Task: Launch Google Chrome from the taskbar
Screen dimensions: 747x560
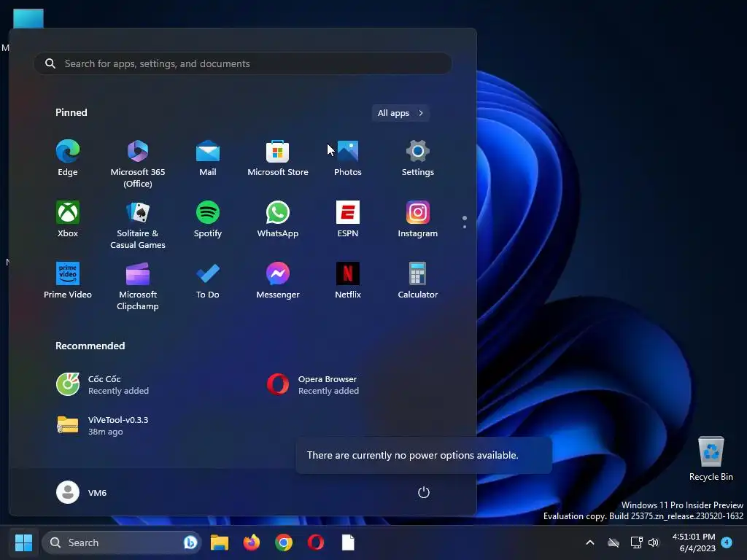Action: point(284,542)
